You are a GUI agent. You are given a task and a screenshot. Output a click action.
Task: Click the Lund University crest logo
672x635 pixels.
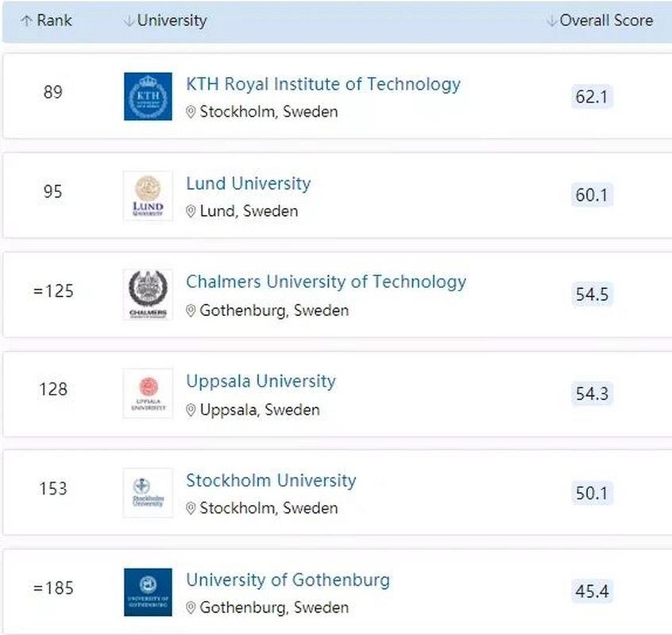click(148, 195)
